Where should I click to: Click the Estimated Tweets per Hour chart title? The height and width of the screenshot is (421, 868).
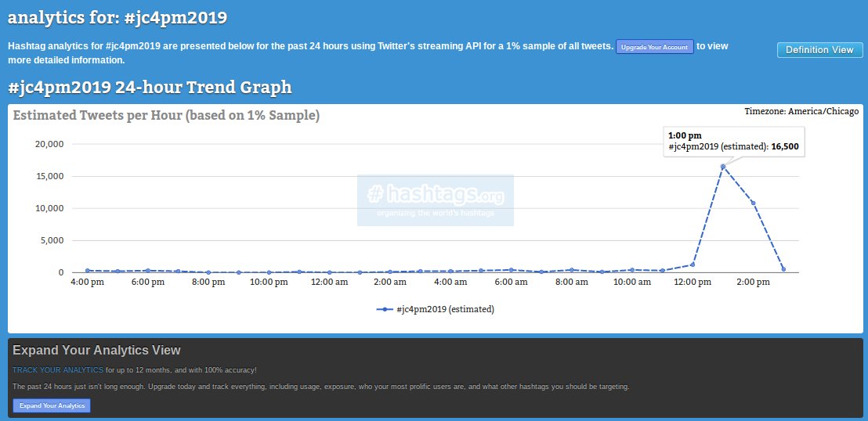[166, 116]
